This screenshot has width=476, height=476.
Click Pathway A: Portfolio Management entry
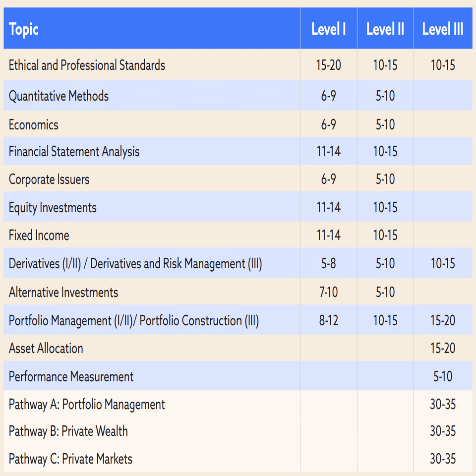[x=86, y=404]
